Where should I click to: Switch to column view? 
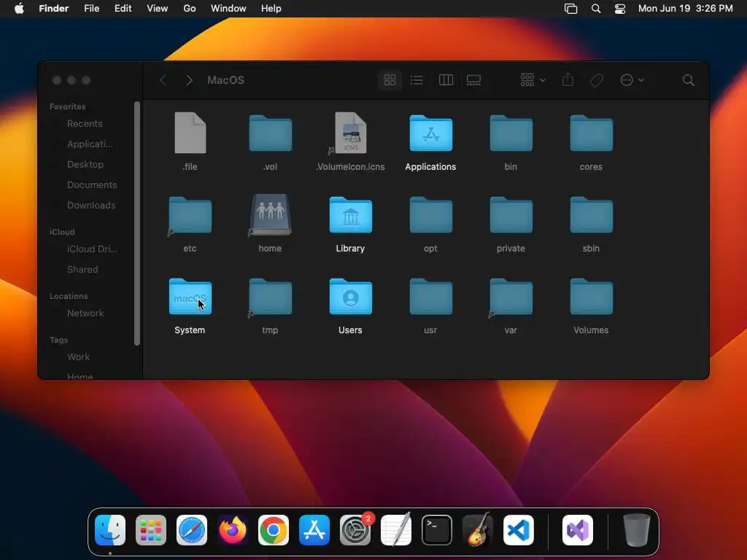pos(446,80)
